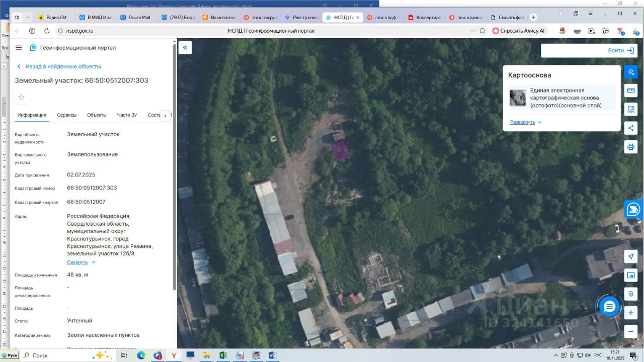Viewport: 644px width, 362px height.
Task: Activate the area selection search tool
Action: 631,109
